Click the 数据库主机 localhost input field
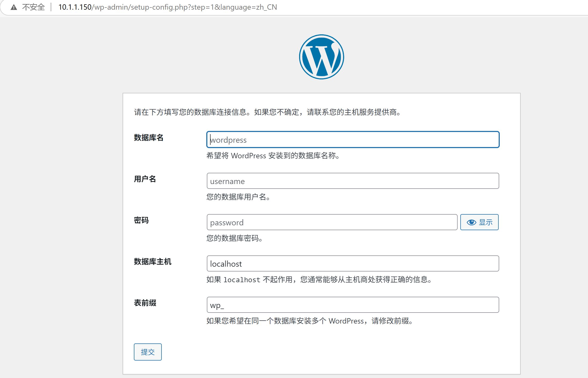The height and width of the screenshot is (378, 588). tap(353, 264)
